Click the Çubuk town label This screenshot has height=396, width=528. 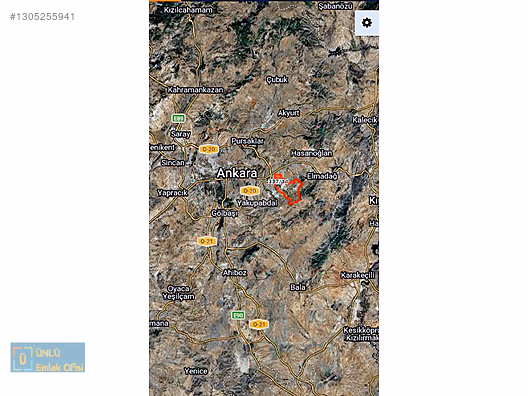pos(277,80)
